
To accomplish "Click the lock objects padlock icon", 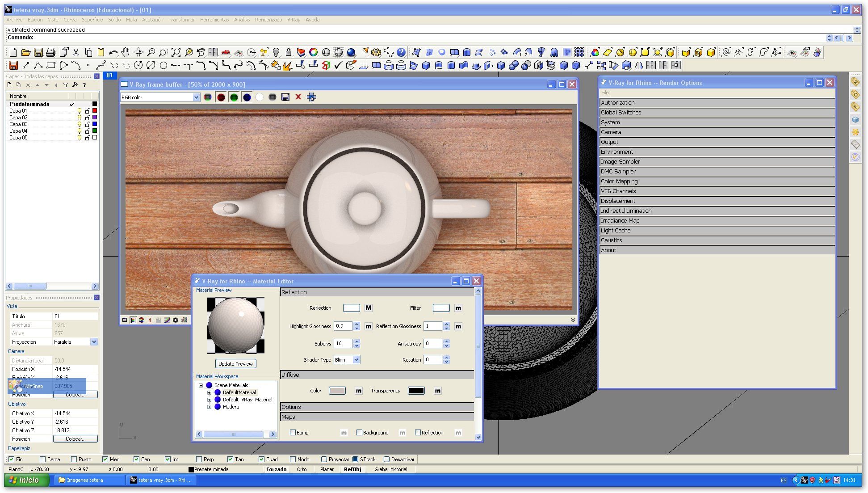I will click(x=289, y=52).
